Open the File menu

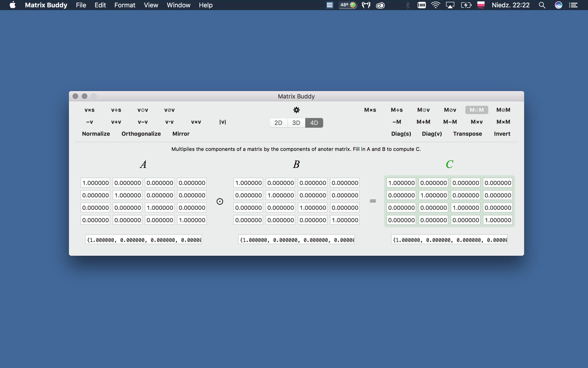(x=81, y=5)
